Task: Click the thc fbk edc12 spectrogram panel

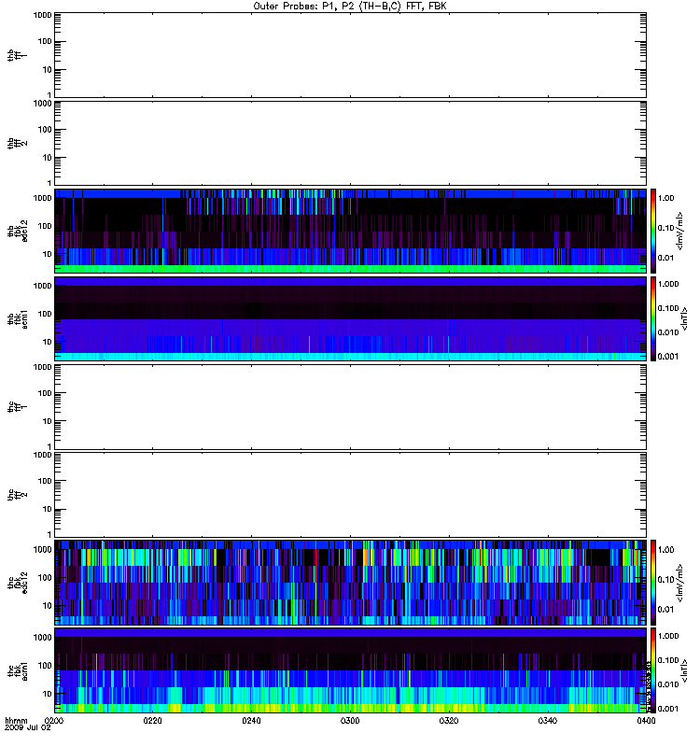Action: pos(350,583)
